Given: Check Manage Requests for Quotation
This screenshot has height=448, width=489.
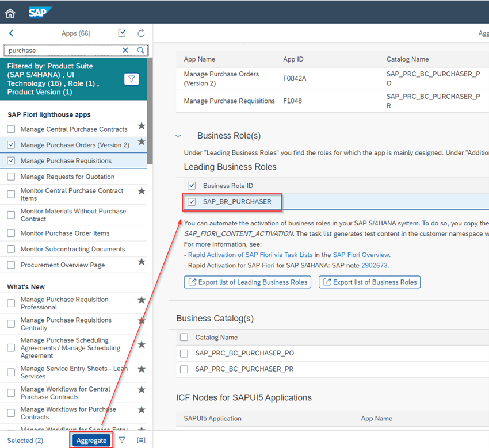Looking at the screenshot, I should pyautogui.click(x=11, y=177).
